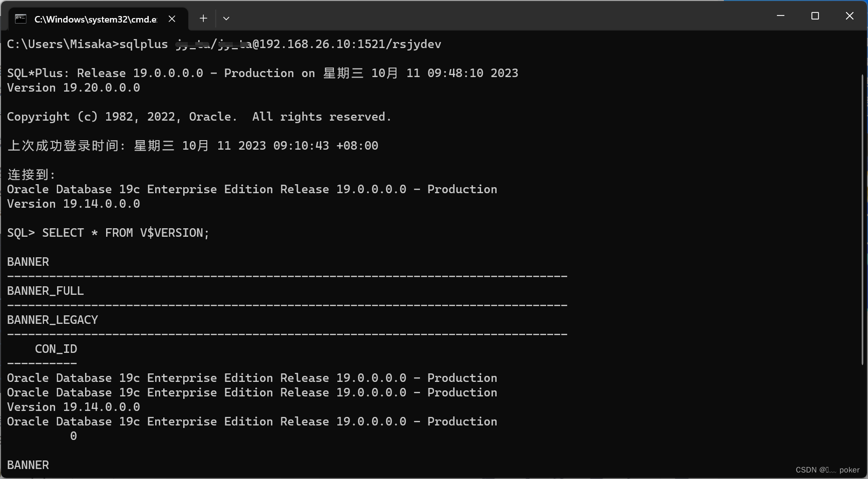This screenshot has height=479, width=868.
Task: Close the terminal window
Action: 849,16
